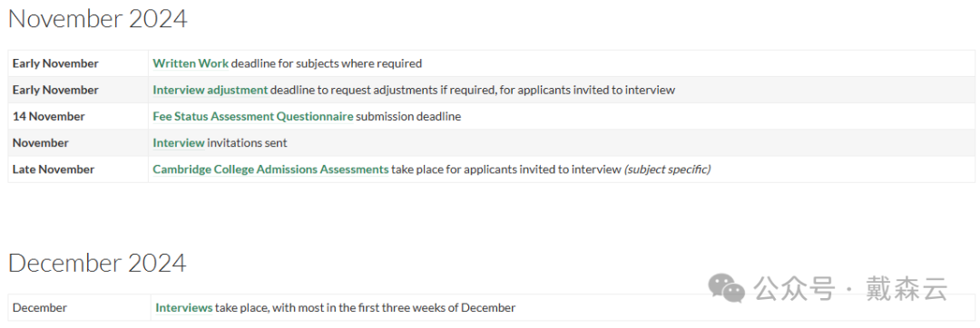Click the Fee Status Assessment Questionnaire link
The image size is (980, 328).
point(253,116)
